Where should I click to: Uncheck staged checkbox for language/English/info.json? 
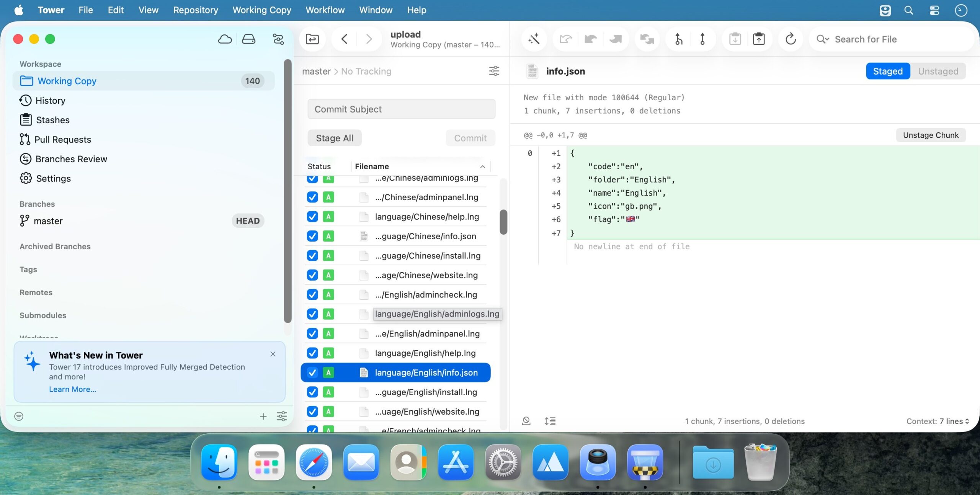pyautogui.click(x=312, y=372)
